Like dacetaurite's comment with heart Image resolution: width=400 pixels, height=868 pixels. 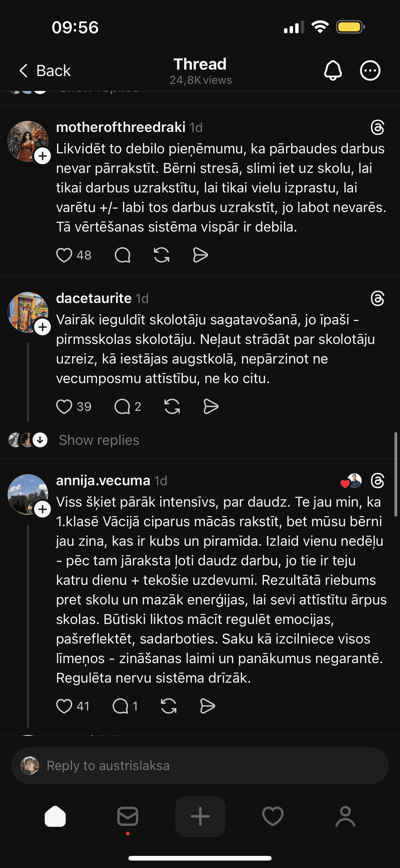tap(64, 406)
